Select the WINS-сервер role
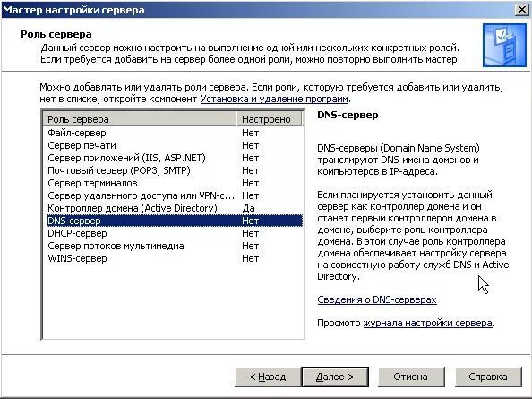Viewport: 532px width, 399px height. pos(174,259)
